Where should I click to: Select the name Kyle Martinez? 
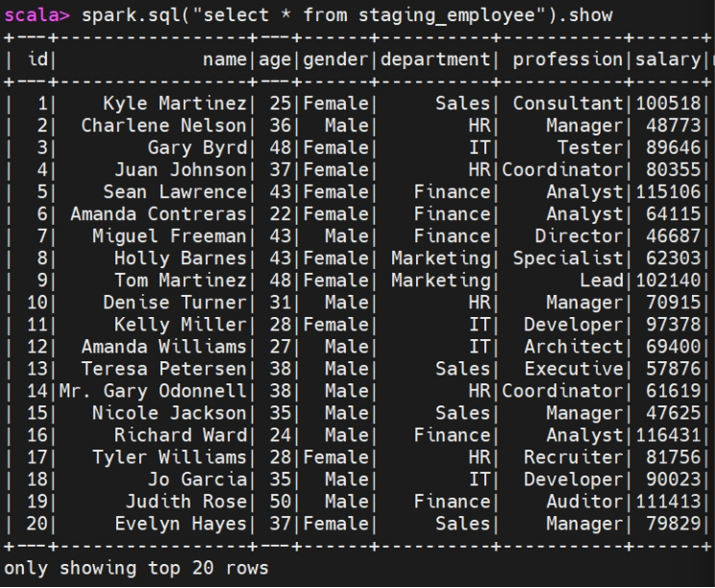175,104
